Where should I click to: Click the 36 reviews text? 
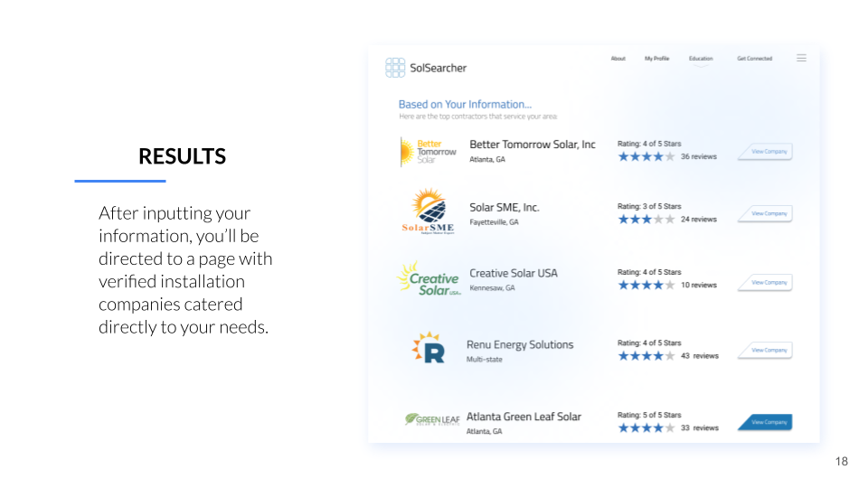click(699, 156)
